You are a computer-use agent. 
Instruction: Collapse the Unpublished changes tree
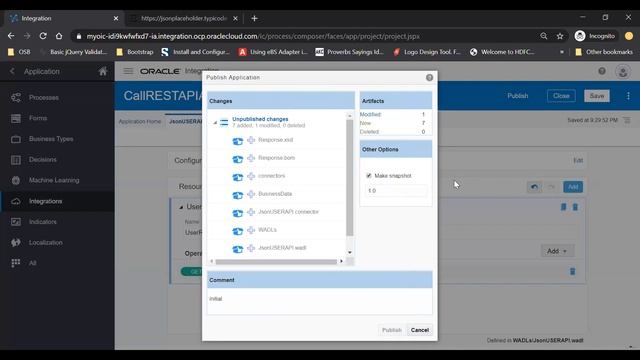click(215, 122)
